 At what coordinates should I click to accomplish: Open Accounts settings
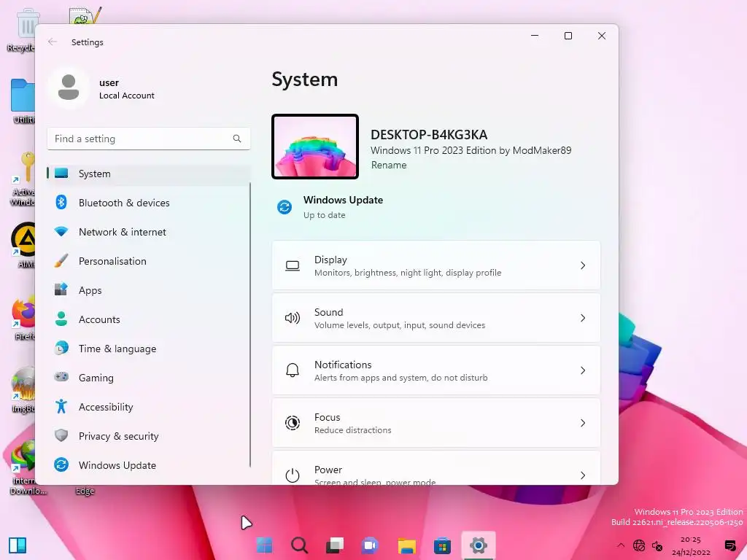[x=149, y=319]
